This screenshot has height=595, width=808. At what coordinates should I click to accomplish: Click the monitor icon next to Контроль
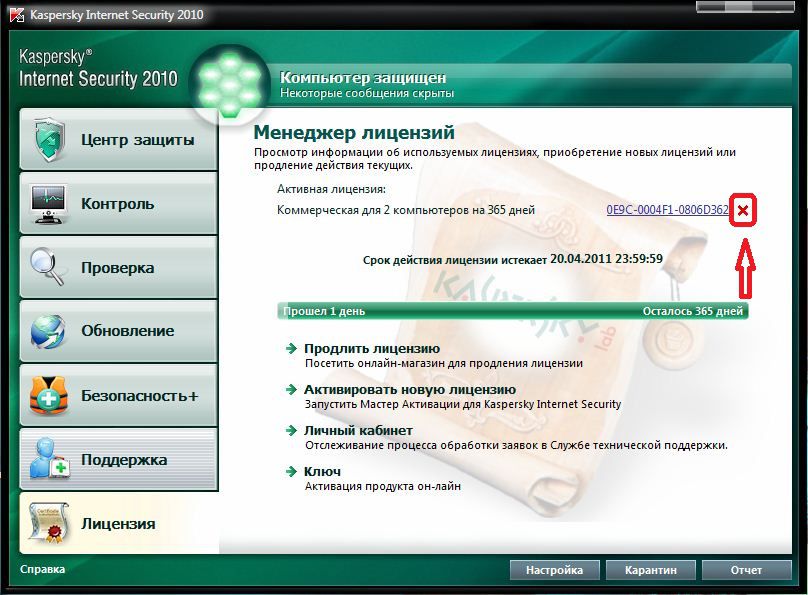(49, 204)
